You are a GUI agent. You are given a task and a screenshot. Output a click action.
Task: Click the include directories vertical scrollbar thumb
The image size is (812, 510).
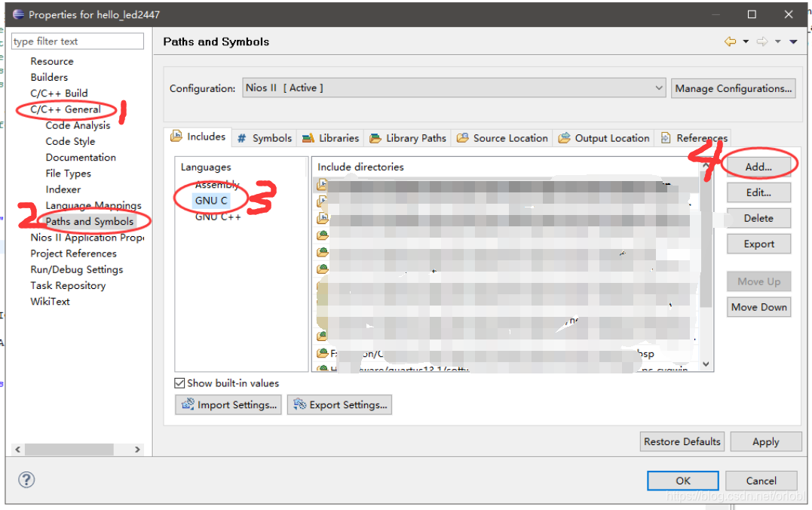click(x=706, y=238)
